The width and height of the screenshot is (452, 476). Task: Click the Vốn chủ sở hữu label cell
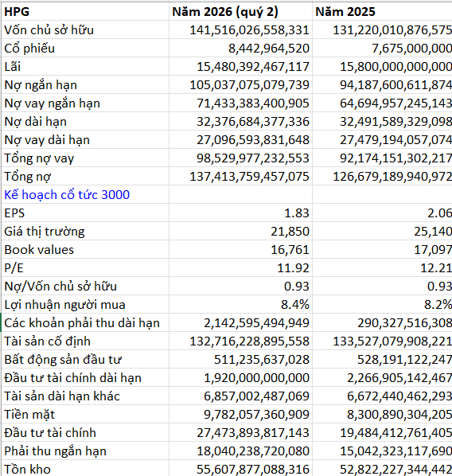pyautogui.click(x=85, y=29)
